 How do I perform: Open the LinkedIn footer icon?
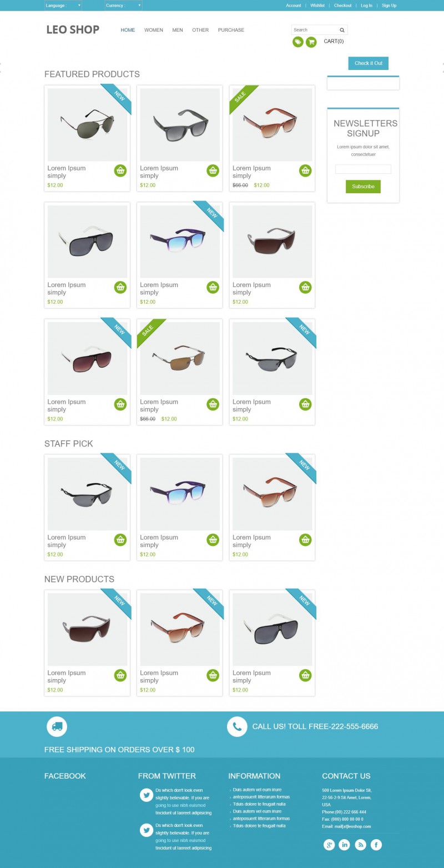point(345,845)
